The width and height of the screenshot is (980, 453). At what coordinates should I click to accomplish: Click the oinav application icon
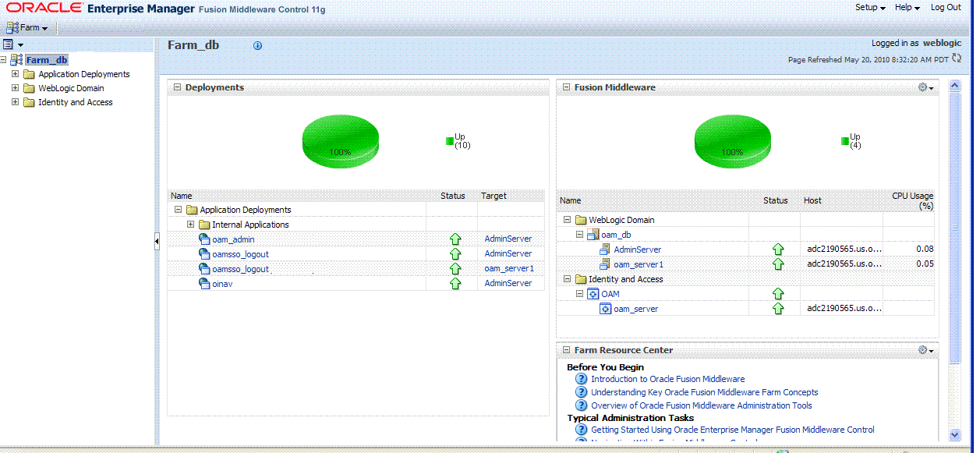point(204,284)
